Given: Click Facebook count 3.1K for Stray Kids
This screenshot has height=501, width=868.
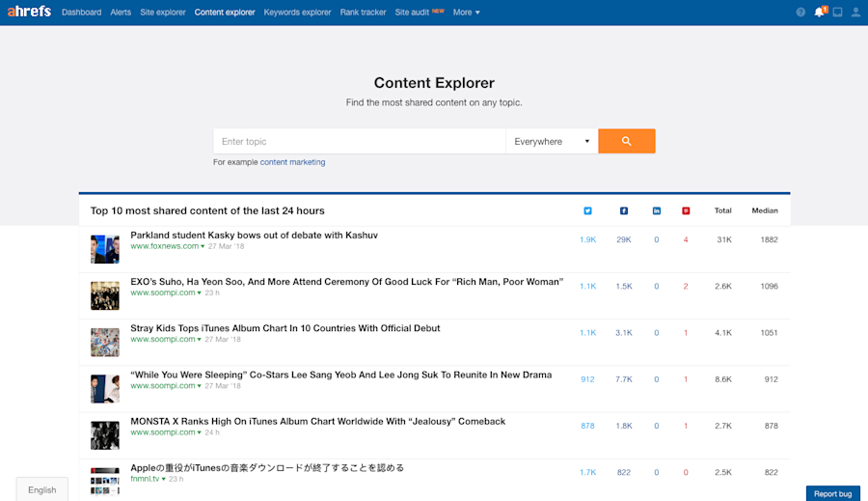Looking at the screenshot, I should pyautogui.click(x=624, y=333).
